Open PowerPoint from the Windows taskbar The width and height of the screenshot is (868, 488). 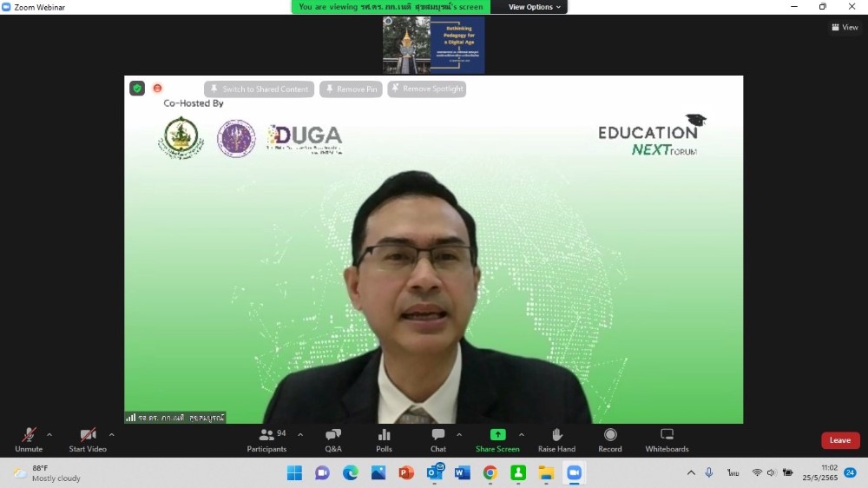[405, 472]
